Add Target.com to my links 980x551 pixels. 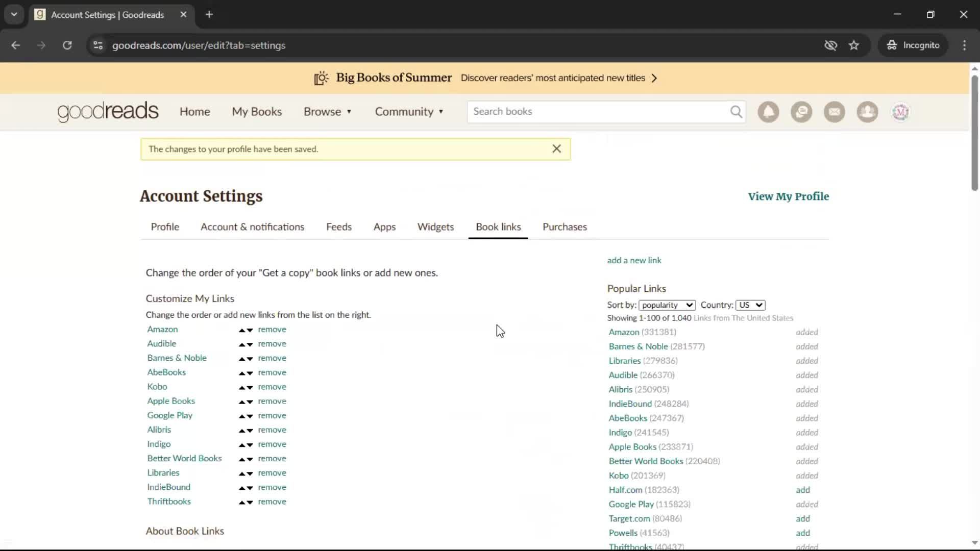802,518
